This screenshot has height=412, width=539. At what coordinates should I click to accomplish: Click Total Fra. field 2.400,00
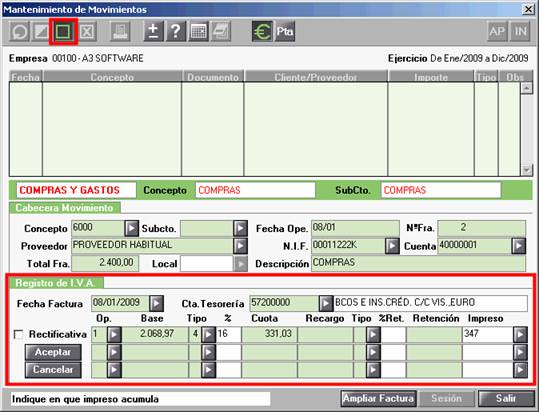tap(105, 263)
